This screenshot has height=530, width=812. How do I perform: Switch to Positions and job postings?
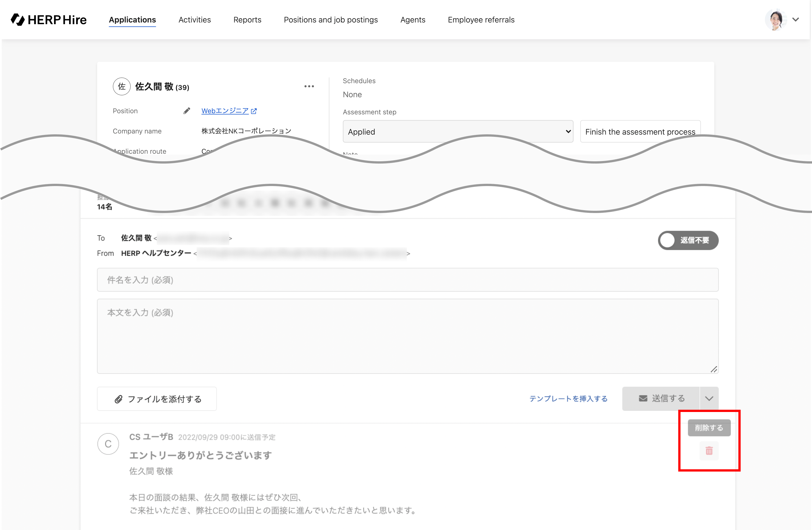point(331,20)
